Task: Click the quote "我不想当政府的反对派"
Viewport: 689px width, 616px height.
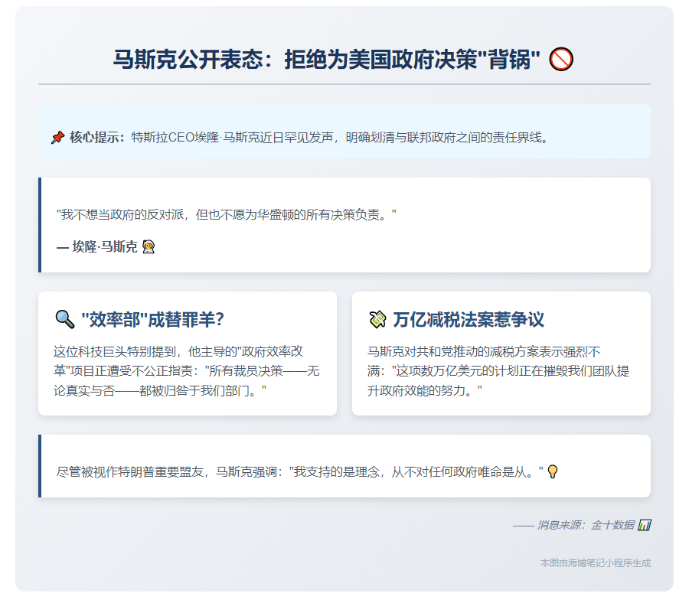Action: (227, 215)
